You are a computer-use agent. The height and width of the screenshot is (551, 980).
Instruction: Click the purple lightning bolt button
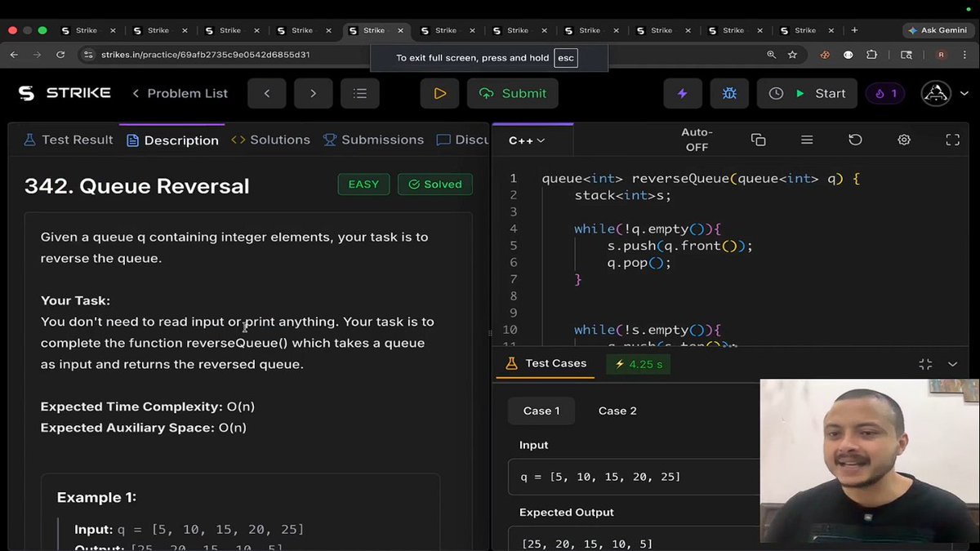click(682, 93)
